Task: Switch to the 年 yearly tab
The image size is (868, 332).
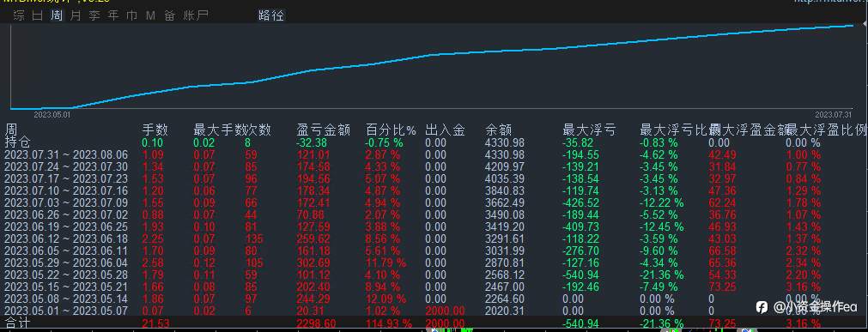Action: [113, 15]
